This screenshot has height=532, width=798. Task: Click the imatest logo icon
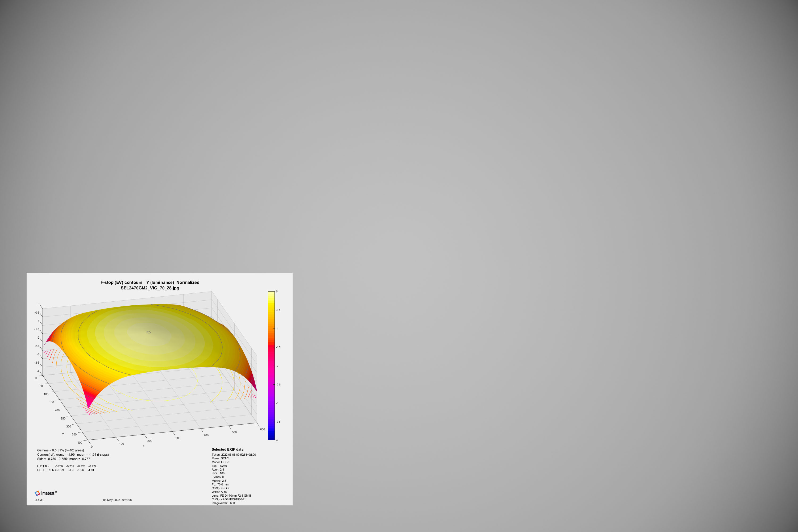[x=37, y=493]
